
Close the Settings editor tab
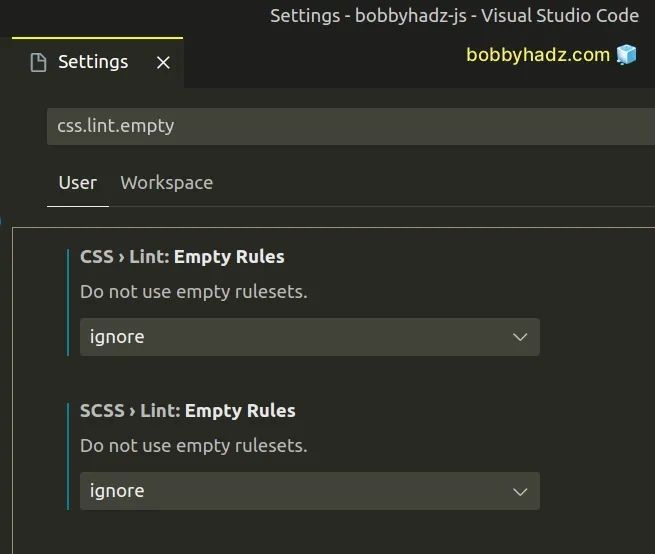[163, 63]
